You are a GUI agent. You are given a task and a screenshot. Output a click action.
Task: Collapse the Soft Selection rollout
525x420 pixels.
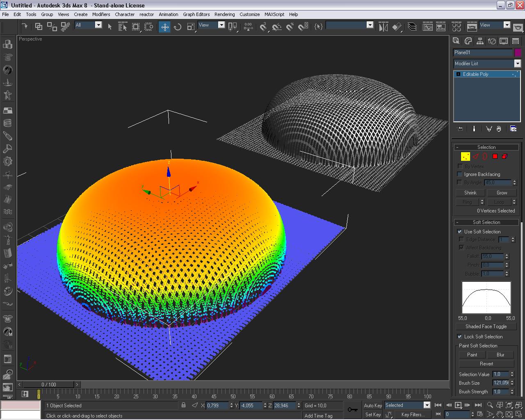[x=486, y=222]
